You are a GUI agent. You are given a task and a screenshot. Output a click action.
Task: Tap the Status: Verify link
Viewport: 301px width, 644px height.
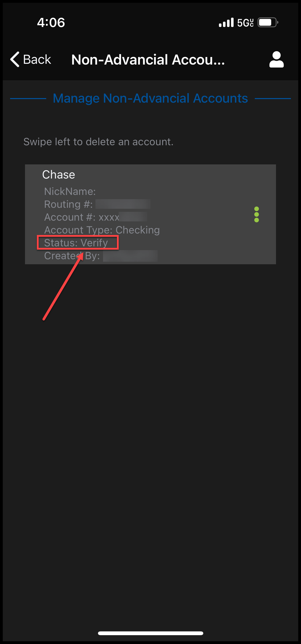pyautogui.click(x=76, y=243)
